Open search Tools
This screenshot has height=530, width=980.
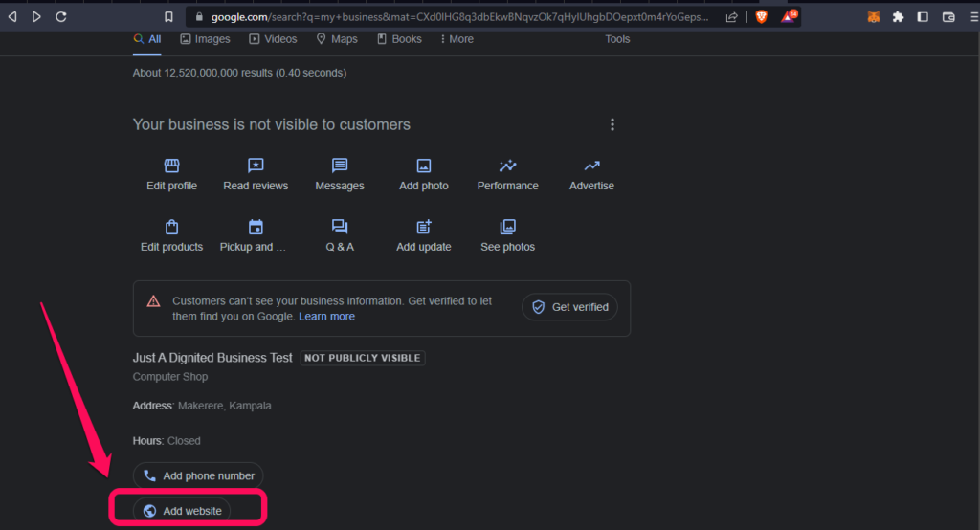click(x=617, y=39)
